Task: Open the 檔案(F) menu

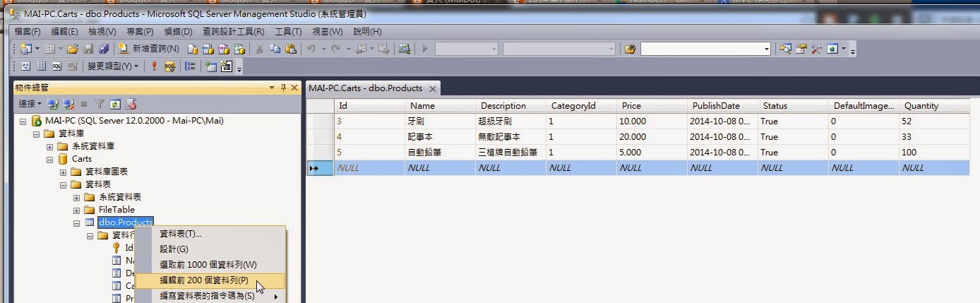Action: [28, 32]
